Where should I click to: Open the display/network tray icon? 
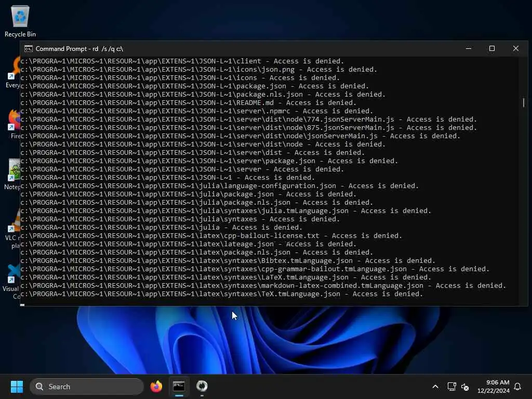click(451, 387)
